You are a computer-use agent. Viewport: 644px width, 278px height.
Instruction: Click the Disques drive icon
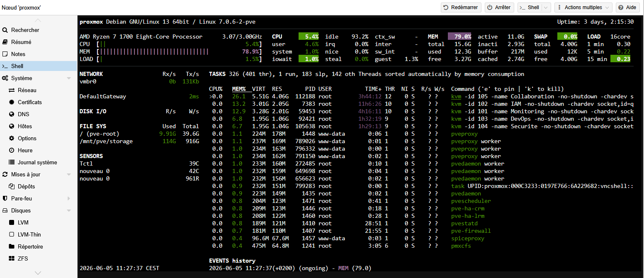point(5,210)
